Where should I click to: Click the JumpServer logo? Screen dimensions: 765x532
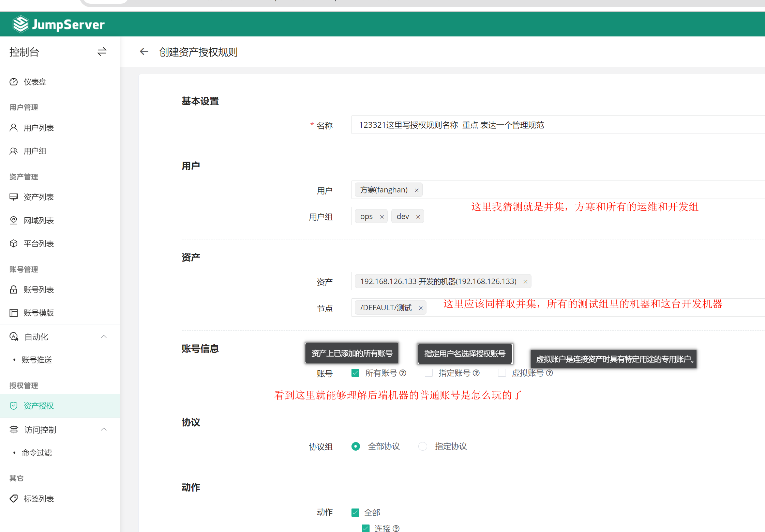tap(58, 25)
